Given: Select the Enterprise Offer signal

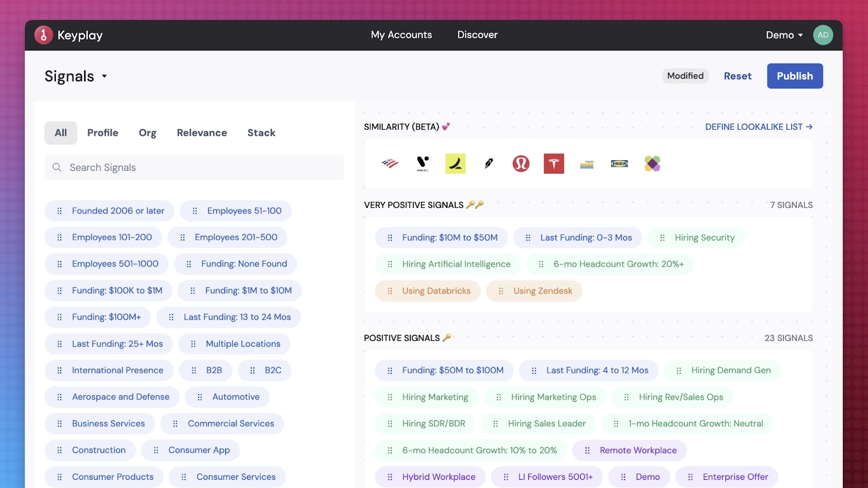Looking at the screenshot, I should 727,477.
